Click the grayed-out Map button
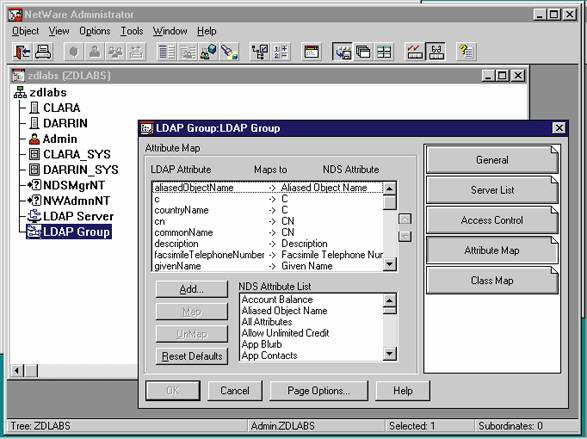Screen dimensions: 587x439 [x=191, y=312]
